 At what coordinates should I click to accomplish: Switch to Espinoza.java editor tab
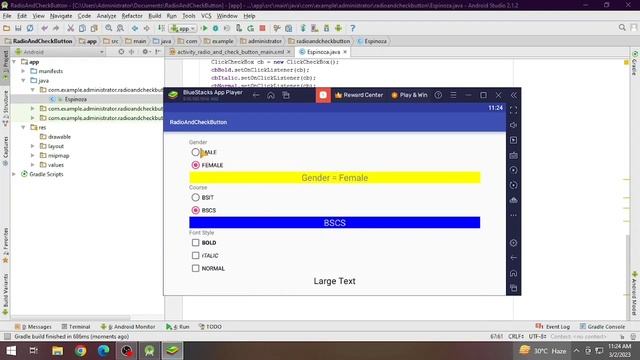(x=323, y=52)
